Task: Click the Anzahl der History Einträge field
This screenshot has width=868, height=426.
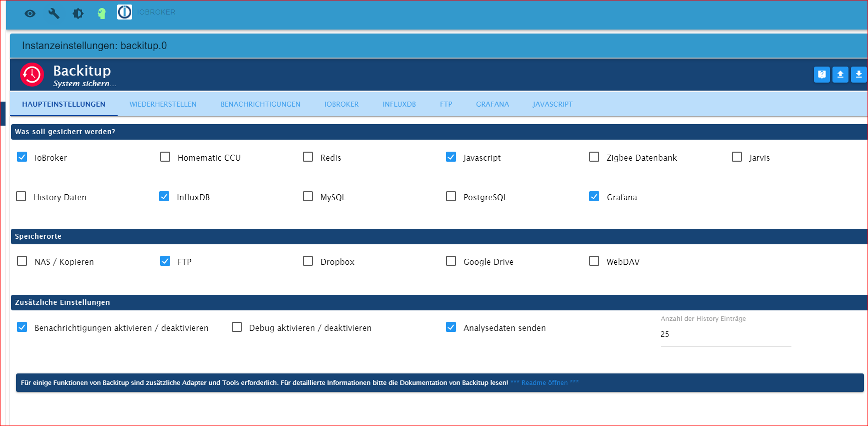Action: pyautogui.click(x=726, y=334)
